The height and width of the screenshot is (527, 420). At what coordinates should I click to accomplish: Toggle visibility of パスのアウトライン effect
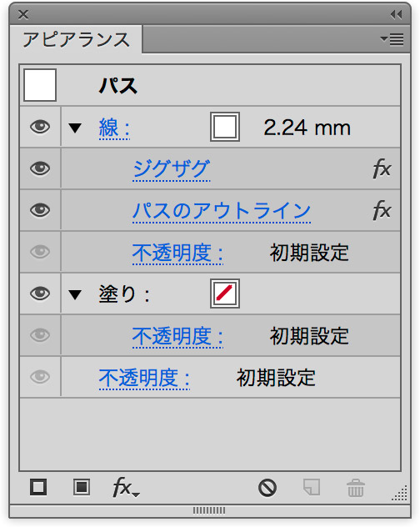click(x=40, y=210)
